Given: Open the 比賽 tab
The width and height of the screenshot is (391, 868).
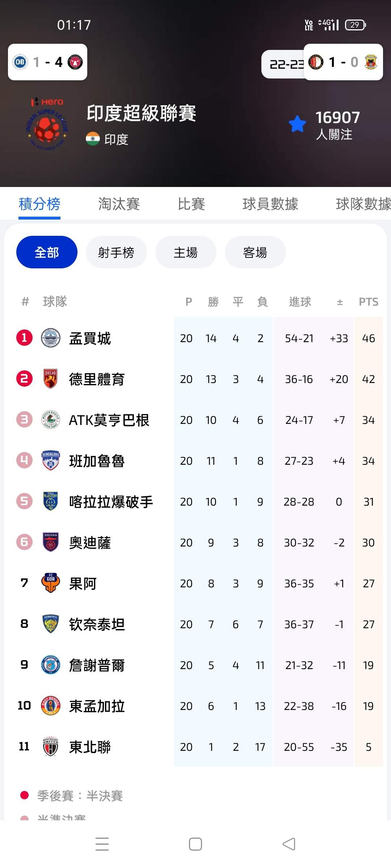Looking at the screenshot, I should coord(192,204).
